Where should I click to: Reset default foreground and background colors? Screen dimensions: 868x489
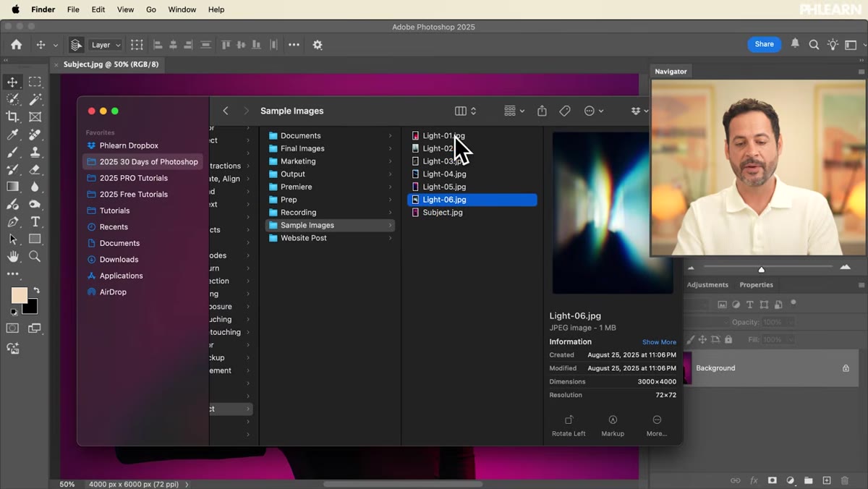point(14,312)
